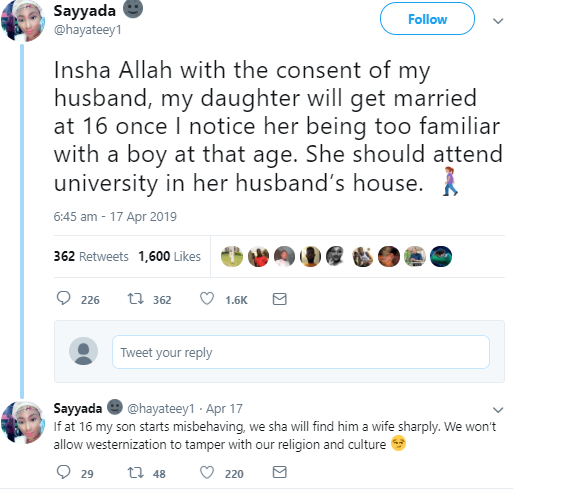
Task: Expand options chevron on the Apr 17 reply
Action: 498,410
